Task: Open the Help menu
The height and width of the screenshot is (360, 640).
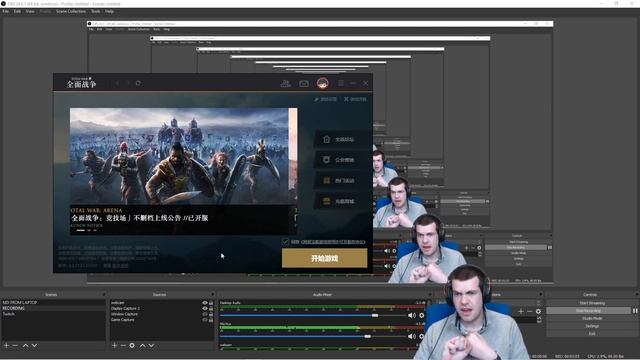Action: [x=109, y=11]
